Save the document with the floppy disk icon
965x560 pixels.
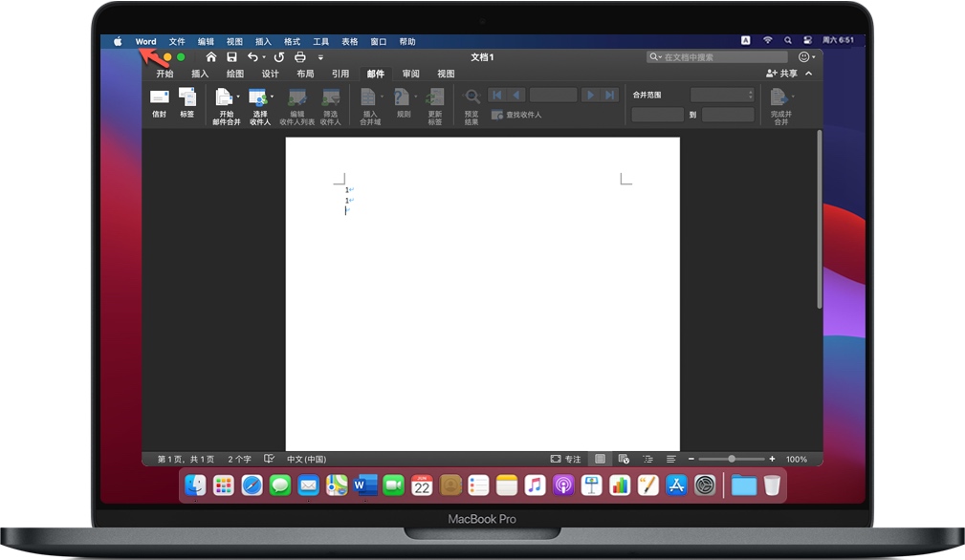click(x=231, y=57)
